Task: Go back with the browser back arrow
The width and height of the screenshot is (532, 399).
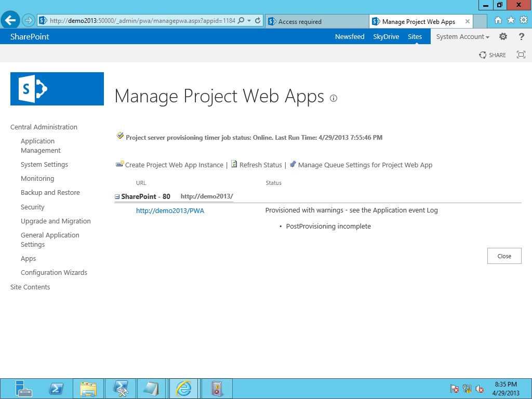Action: [x=10, y=20]
